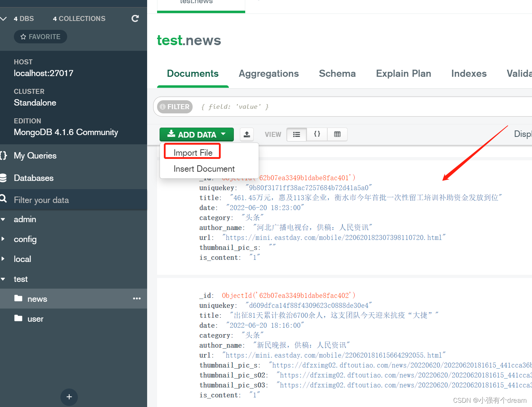532x407 pixels.
Task: Click the FILTER button
Action: 175,107
